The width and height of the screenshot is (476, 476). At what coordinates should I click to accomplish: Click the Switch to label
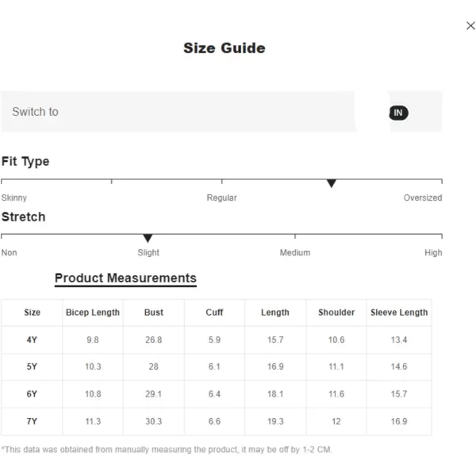tap(35, 112)
